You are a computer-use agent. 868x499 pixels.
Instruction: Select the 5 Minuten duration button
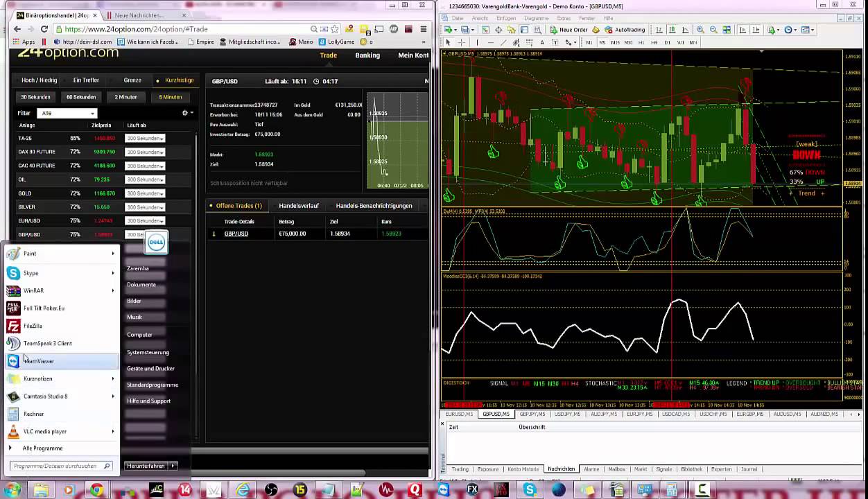point(171,97)
